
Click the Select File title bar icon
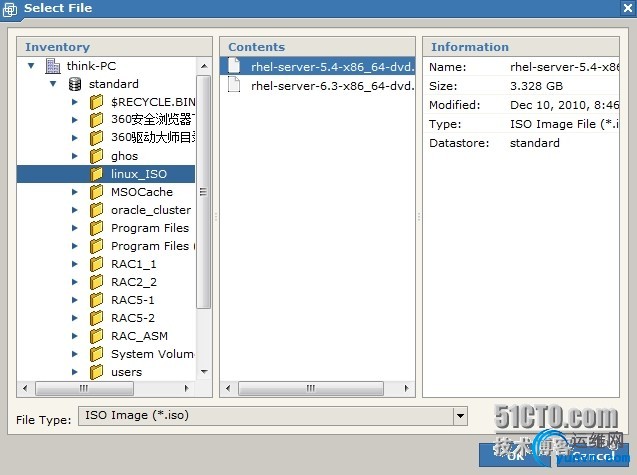click(10, 9)
